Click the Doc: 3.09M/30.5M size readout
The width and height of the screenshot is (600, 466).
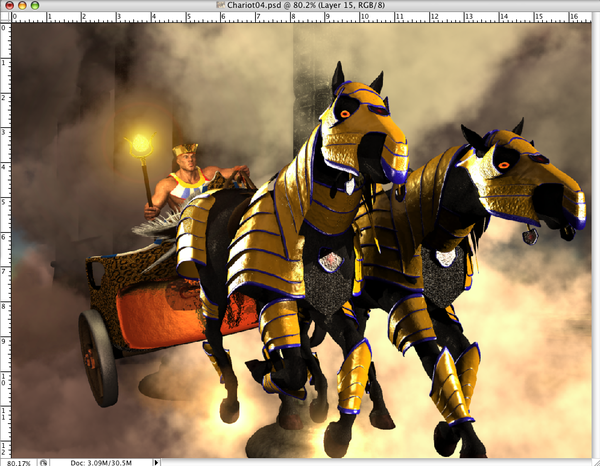pos(101,463)
